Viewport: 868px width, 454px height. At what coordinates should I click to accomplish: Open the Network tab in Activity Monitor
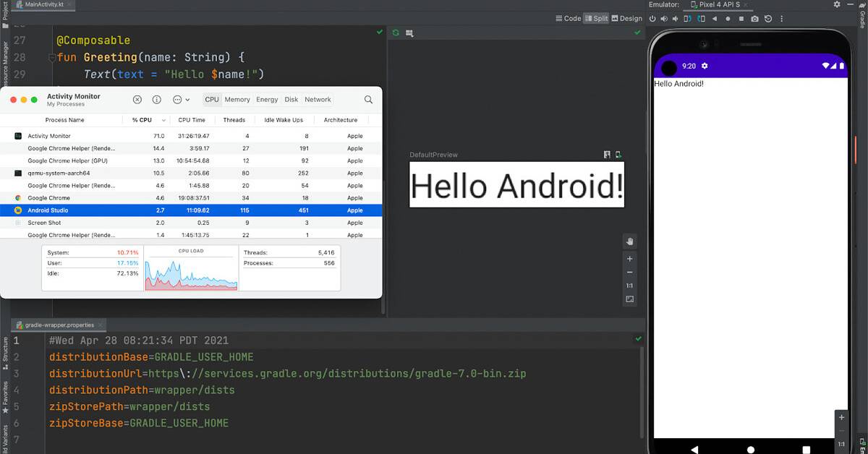318,100
